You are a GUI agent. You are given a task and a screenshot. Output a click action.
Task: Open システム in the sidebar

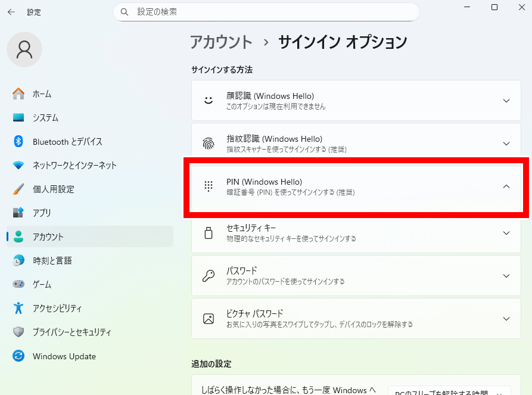point(45,118)
